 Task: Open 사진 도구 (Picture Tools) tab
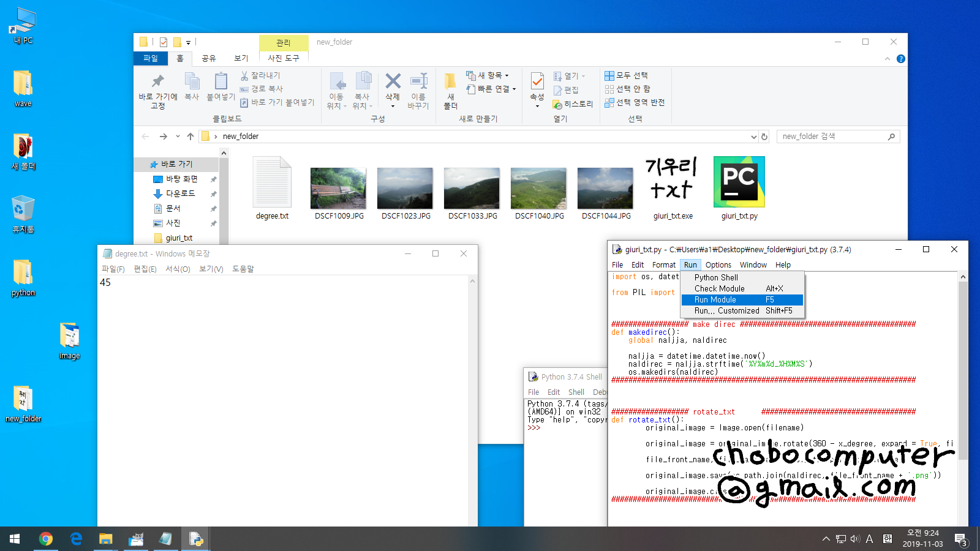(284, 58)
